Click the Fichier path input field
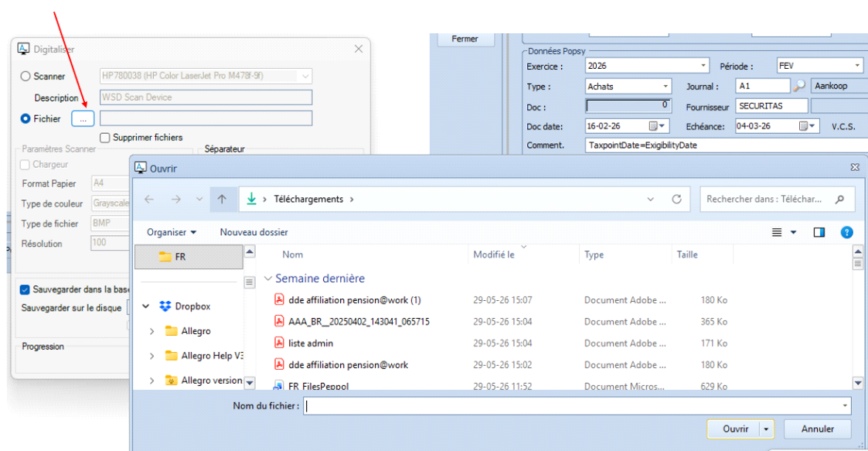This screenshot has width=868, height=451. 206,118
